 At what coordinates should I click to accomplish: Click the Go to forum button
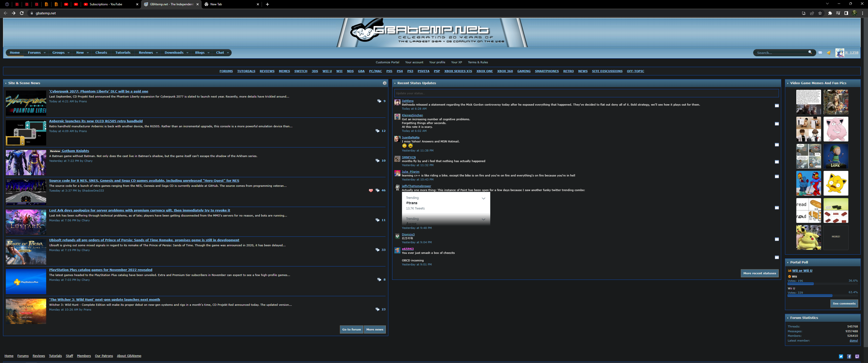(351, 330)
